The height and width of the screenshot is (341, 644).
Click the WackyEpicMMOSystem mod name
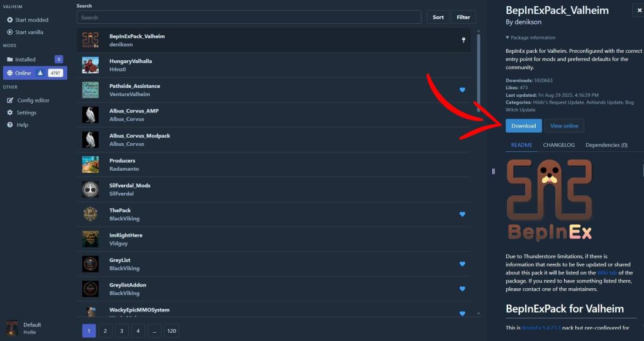click(x=139, y=310)
